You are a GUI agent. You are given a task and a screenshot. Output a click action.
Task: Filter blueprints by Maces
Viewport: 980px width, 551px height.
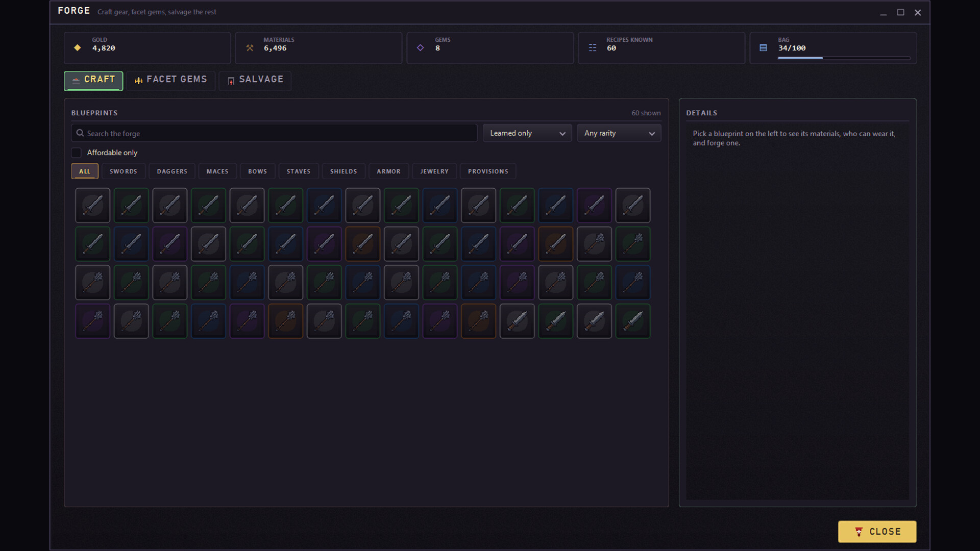pyautogui.click(x=217, y=171)
